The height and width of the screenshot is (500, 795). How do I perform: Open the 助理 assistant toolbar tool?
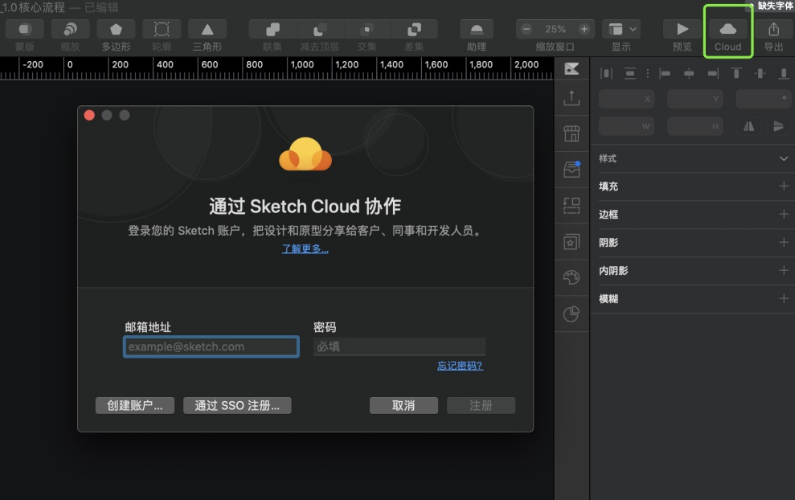coord(477,29)
